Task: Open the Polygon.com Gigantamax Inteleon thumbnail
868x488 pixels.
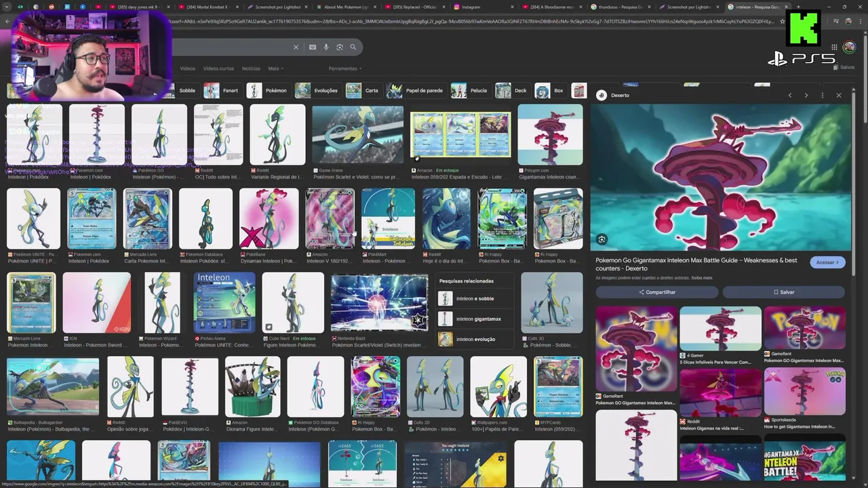Action: tap(550, 134)
